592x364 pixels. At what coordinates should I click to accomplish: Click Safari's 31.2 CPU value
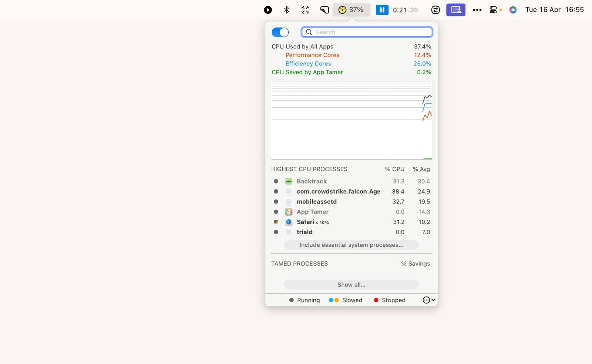[398, 222]
